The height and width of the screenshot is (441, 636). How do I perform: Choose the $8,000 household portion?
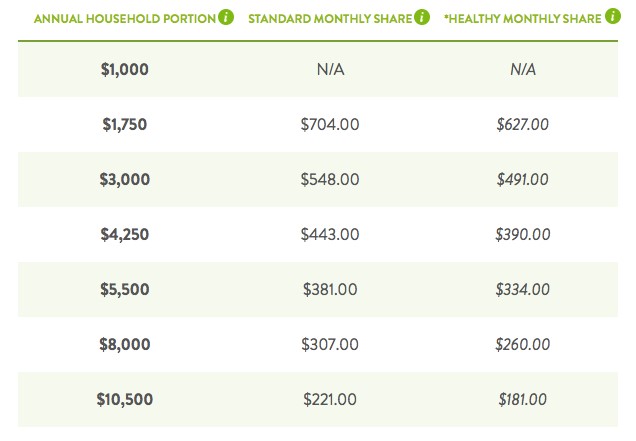125,344
